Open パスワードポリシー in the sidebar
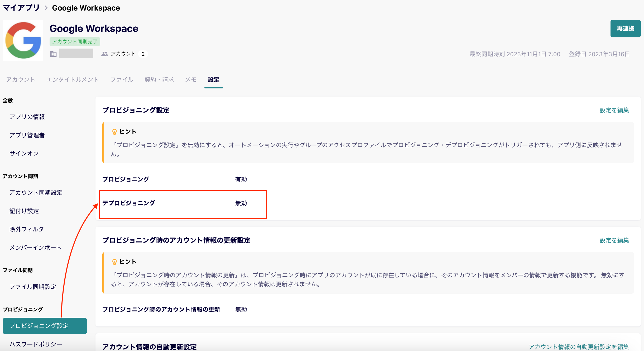The height and width of the screenshot is (351, 644). pyautogui.click(x=36, y=344)
